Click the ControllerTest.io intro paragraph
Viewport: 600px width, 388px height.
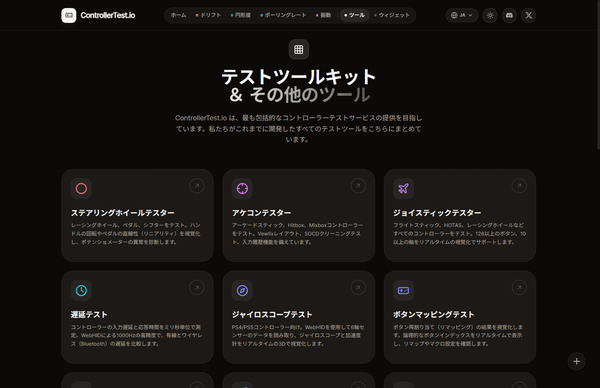click(x=299, y=129)
